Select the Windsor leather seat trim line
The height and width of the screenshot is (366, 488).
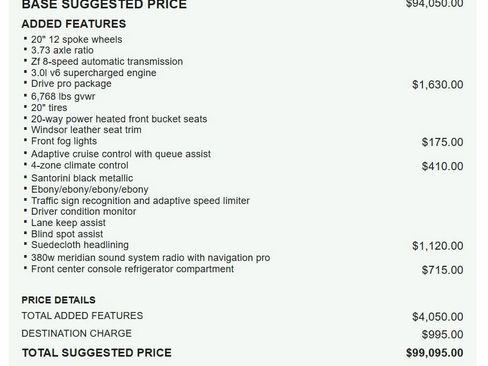(86, 130)
